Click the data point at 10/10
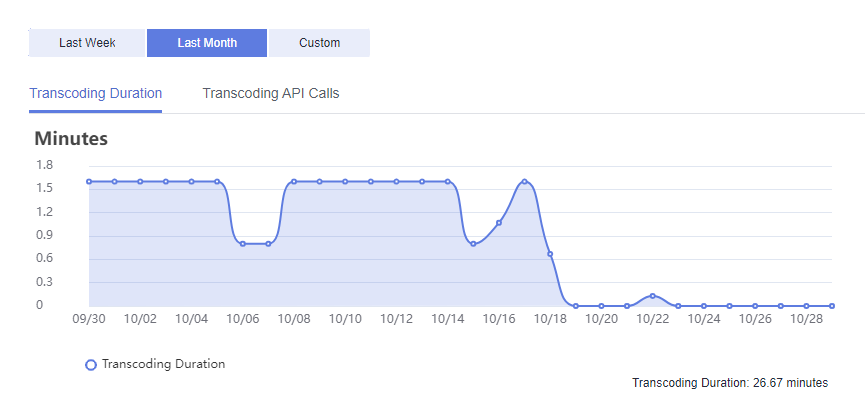The width and height of the screenshot is (865, 416). point(345,182)
